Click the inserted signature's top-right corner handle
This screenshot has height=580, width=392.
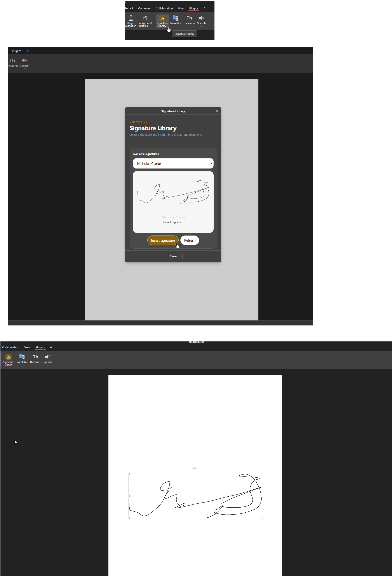pyautogui.click(x=261, y=474)
